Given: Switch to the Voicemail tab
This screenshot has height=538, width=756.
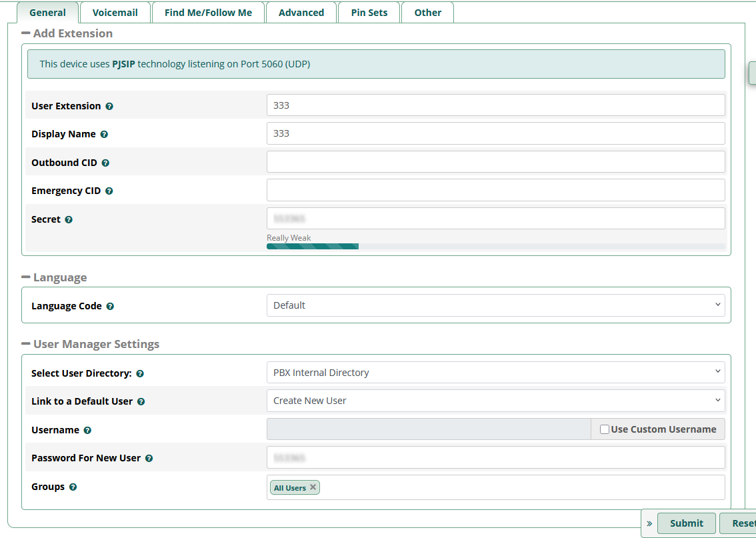Looking at the screenshot, I should pos(115,13).
